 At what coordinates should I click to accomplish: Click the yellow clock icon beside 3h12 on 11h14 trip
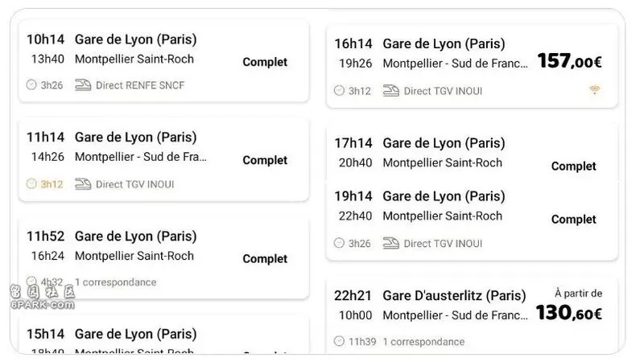[x=31, y=183]
